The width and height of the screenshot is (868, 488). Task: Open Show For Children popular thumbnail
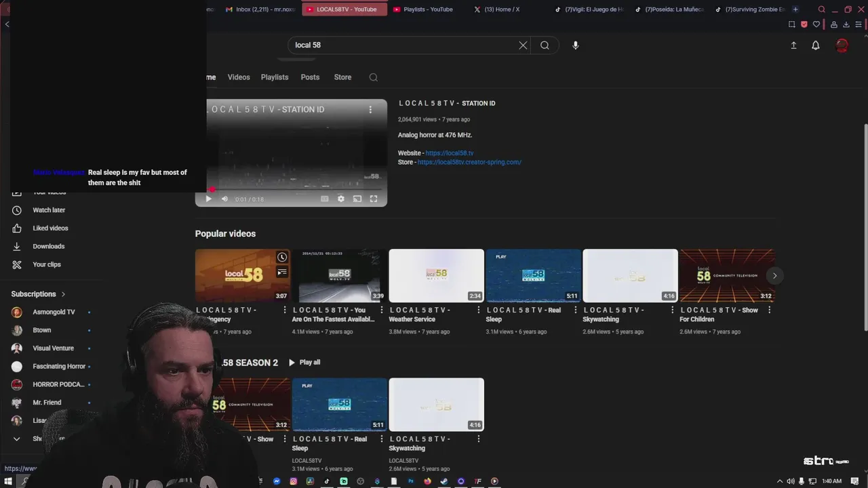(727, 276)
